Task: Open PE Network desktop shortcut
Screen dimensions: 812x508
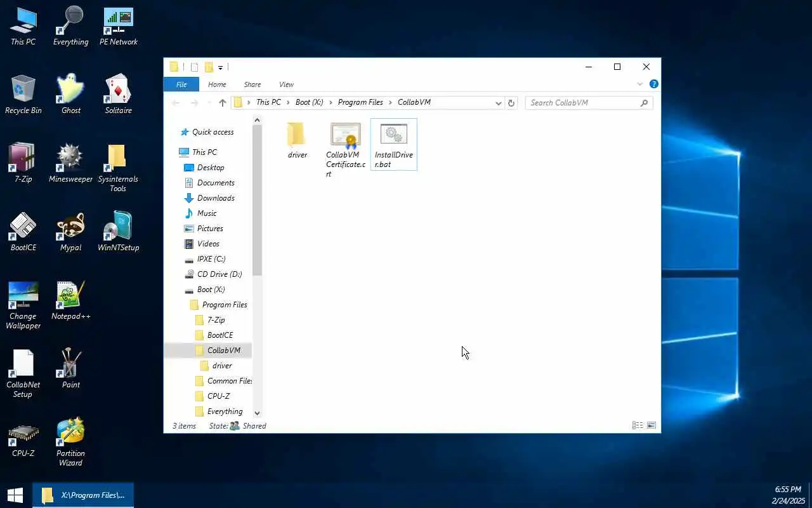Action: [x=119, y=27]
